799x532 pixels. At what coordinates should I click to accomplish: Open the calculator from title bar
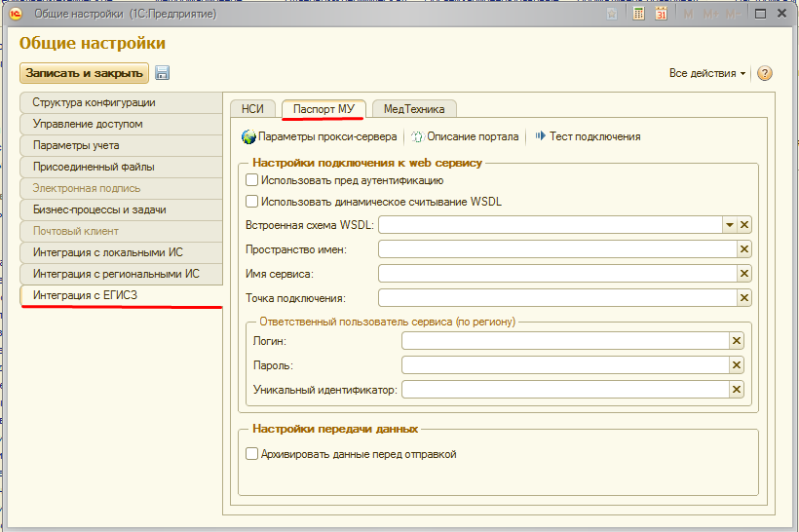[x=639, y=15]
